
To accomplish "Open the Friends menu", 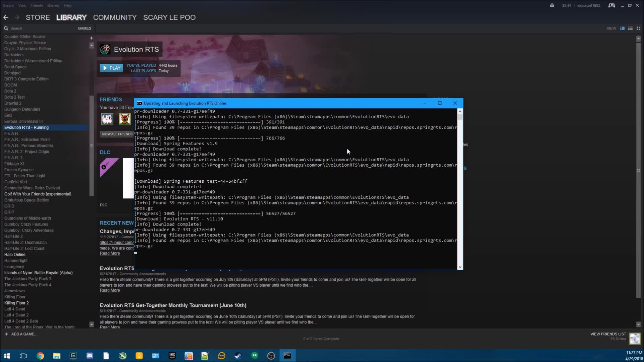I will point(37,5).
